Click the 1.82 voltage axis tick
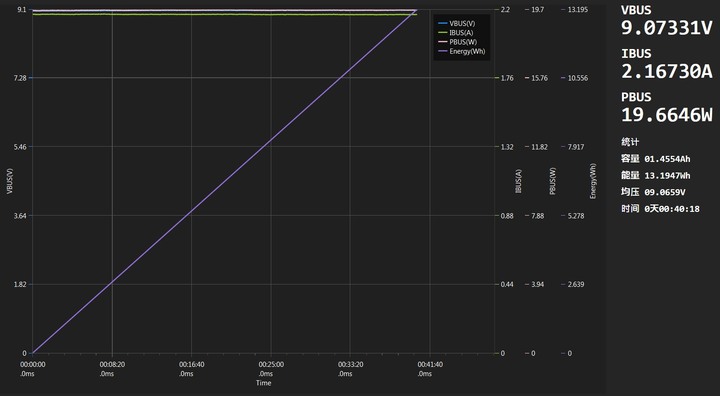This screenshot has width=720, height=396. (21, 284)
